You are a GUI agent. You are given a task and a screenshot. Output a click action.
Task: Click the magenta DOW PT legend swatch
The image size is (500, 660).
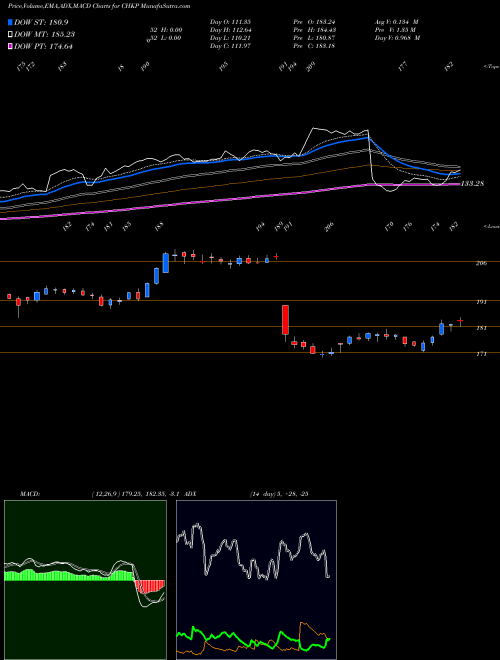10,46
